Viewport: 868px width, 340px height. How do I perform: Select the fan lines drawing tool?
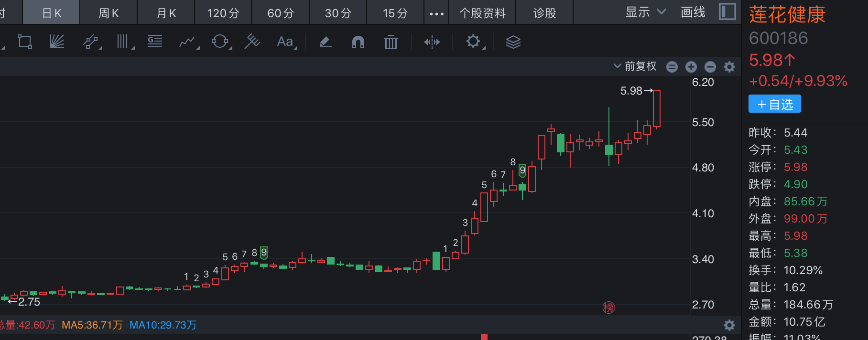point(57,42)
